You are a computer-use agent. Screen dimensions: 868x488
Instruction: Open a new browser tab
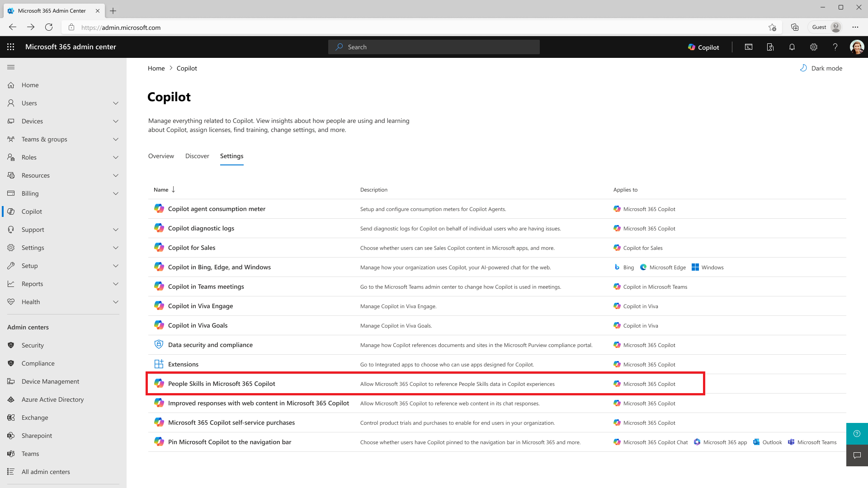[113, 11]
